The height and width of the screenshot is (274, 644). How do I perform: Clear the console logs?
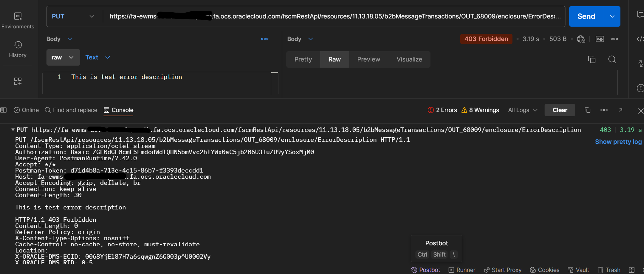(x=560, y=110)
